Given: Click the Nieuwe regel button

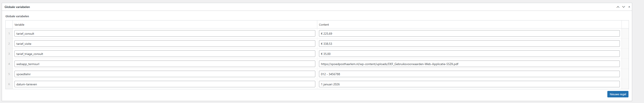Looking at the screenshot, I should 617,94.
